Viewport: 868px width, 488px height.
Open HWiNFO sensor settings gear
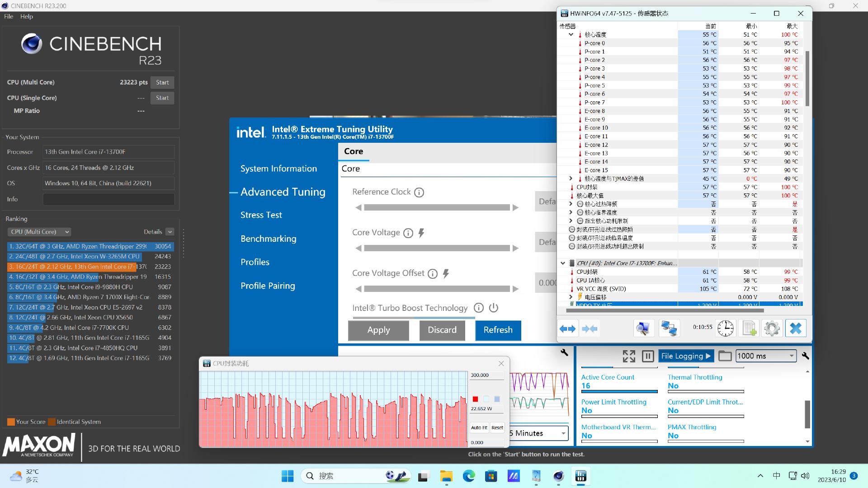point(772,328)
